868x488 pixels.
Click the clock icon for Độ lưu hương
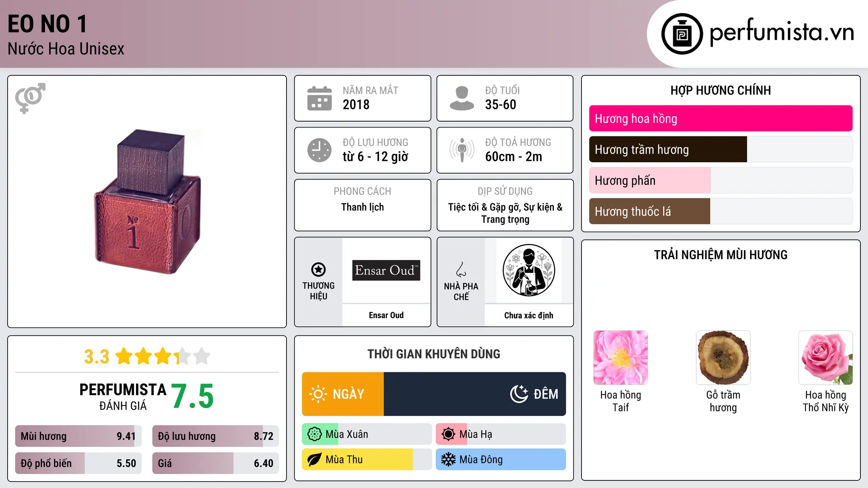pos(320,150)
